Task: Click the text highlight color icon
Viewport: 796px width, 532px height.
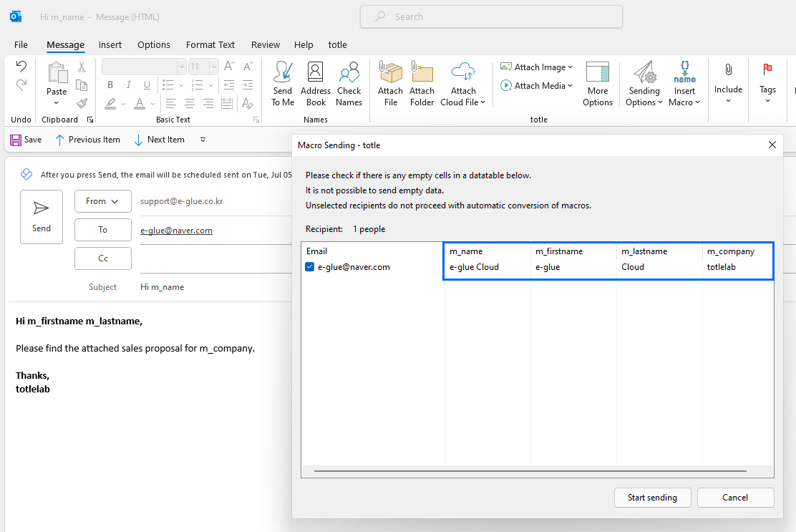Action: click(110, 104)
